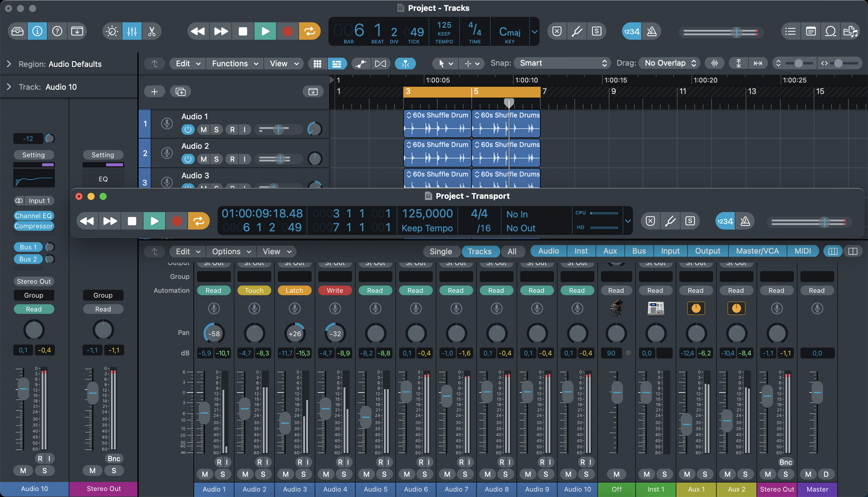Click Stop in the Transport window
Screen dimensions: 868x497
click(x=132, y=221)
